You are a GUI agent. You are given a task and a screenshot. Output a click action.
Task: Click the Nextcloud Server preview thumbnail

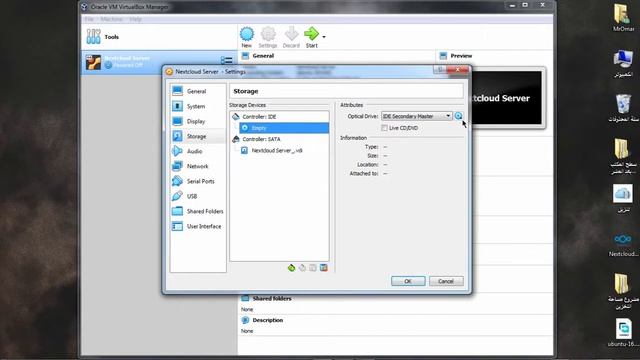pos(507,98)
